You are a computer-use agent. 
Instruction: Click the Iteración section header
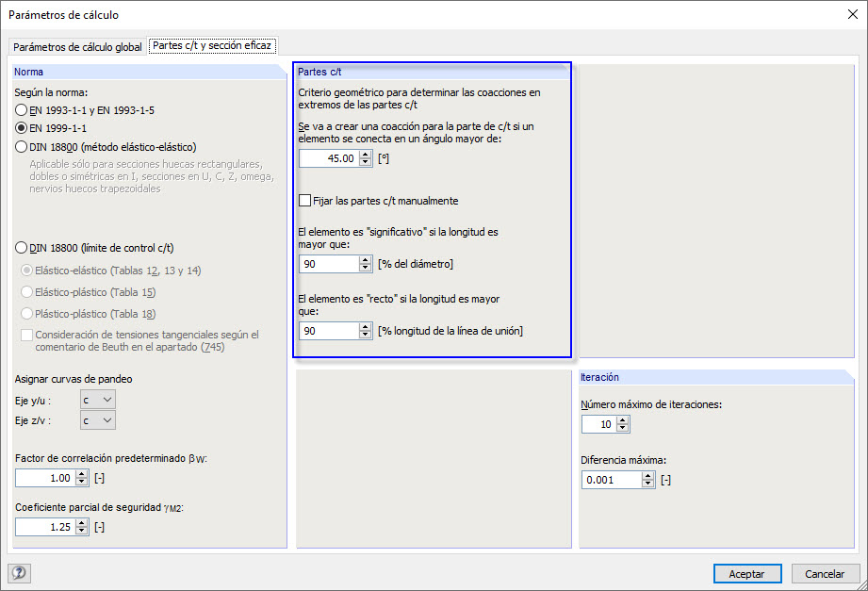click(x=717, y=377)
